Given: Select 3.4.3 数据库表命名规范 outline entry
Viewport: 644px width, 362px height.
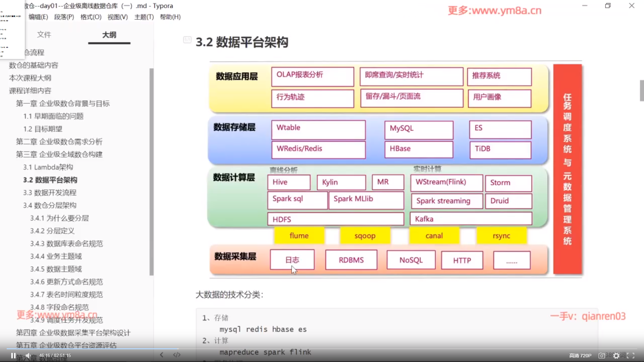Looking at the screenshot, I should coord(66,243).
